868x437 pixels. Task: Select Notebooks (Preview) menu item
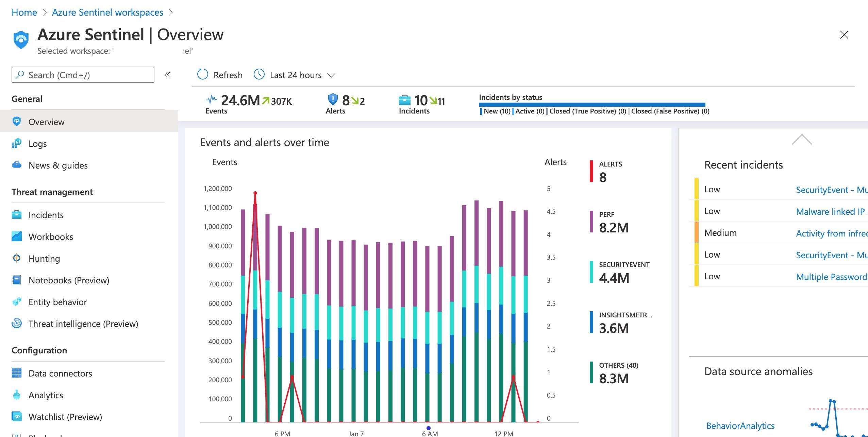click(69, 280)
